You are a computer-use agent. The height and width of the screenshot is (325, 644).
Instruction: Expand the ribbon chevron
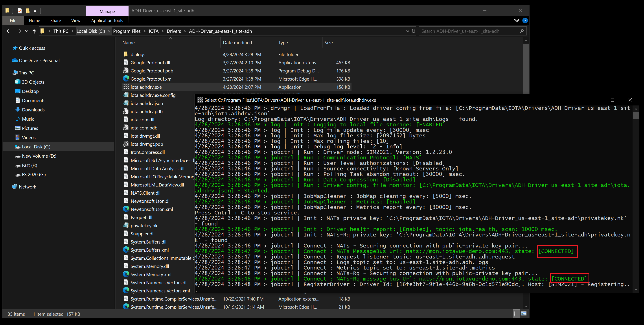(517, 20)
